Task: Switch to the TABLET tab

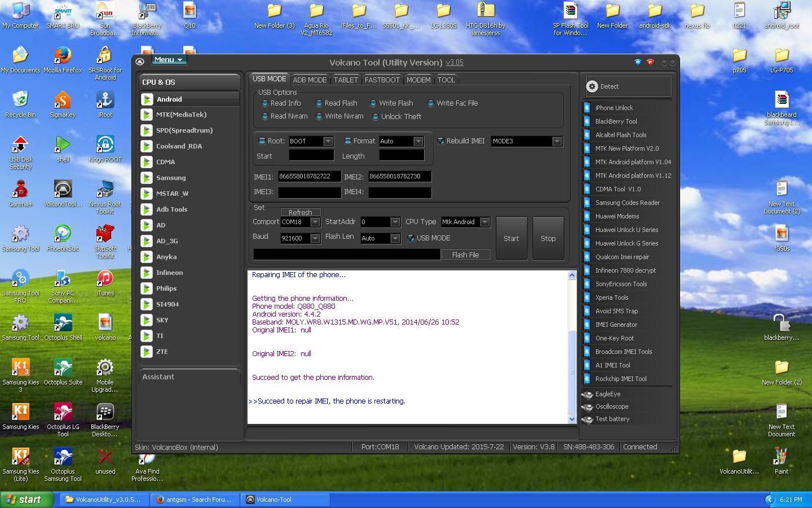Action: pyautogui.click(x=346, y=80)
